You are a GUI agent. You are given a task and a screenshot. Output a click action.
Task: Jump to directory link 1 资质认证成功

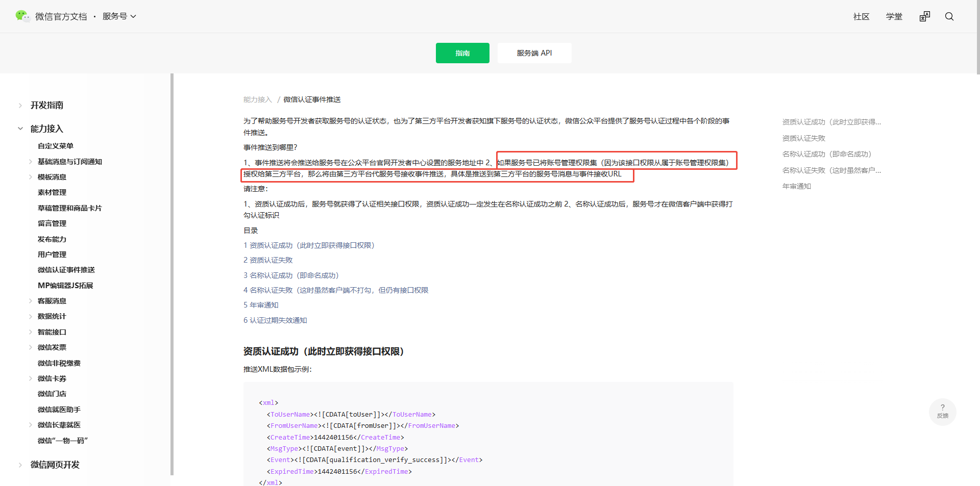click(x=309, y=245)
